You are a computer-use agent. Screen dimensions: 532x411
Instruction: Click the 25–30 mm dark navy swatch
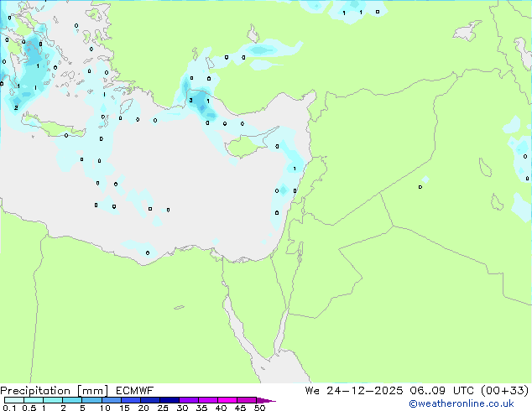coord(170,400)
